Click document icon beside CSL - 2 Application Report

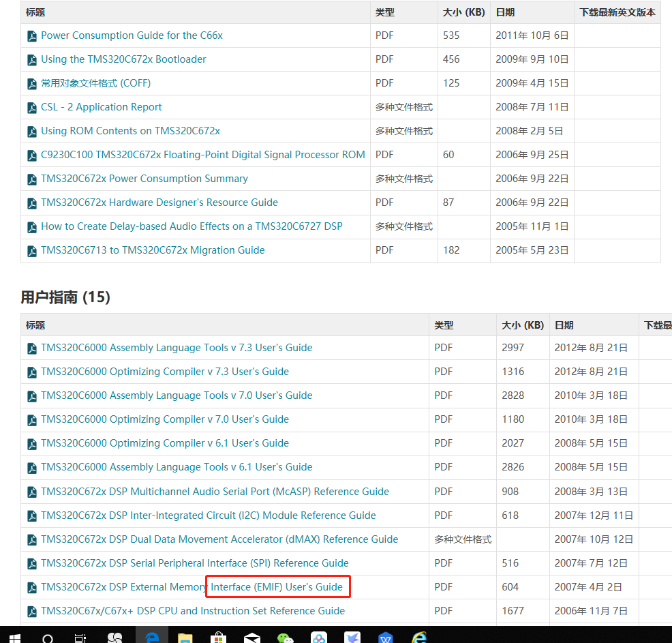(x=32, y=108)
